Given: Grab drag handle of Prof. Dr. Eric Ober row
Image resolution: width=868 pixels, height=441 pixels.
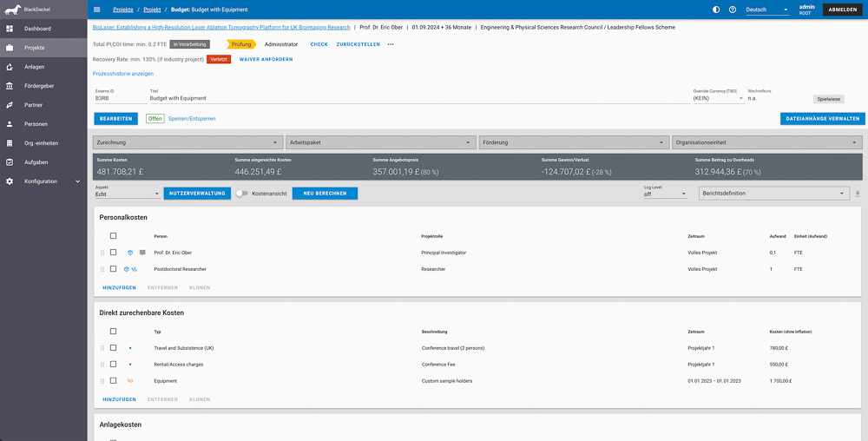Looking at the screenshot, I should coord(102,253).
